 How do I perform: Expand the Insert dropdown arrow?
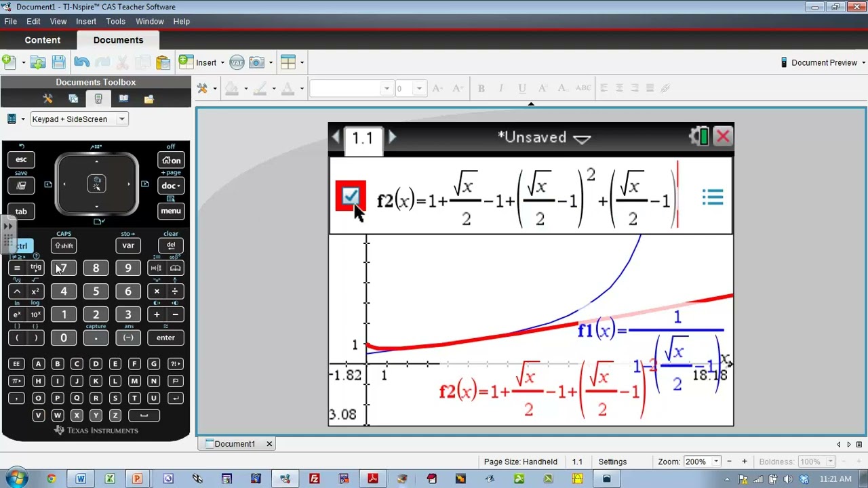coord(222,63)
